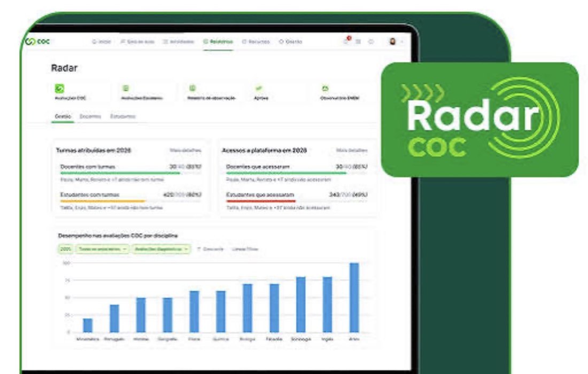
Task: Click the tallest Artes bar
Action: coord(354,298)
